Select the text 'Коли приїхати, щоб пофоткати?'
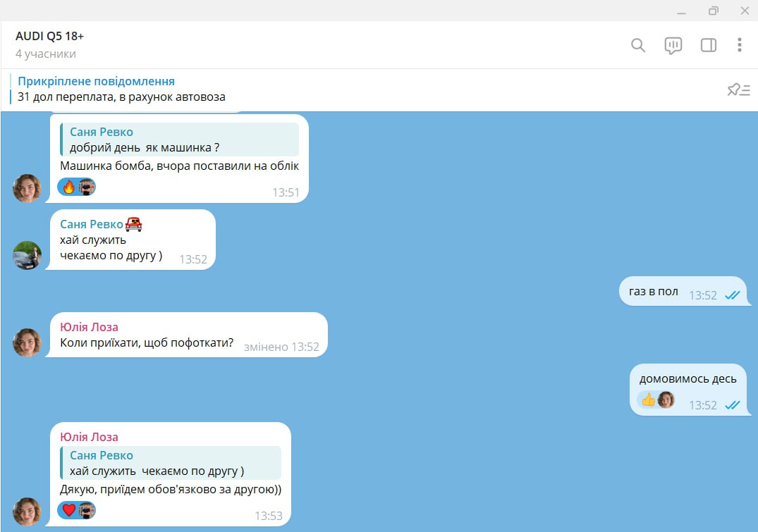758x532 pixels. (x=147, y=342)
